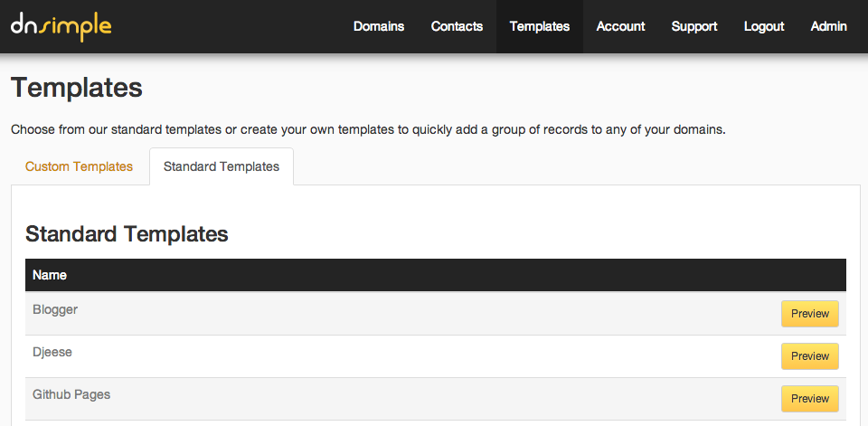The width and height of the screenshot is (868, 426).
Task: Preview the Github Pages template
Action: (810, 399)
